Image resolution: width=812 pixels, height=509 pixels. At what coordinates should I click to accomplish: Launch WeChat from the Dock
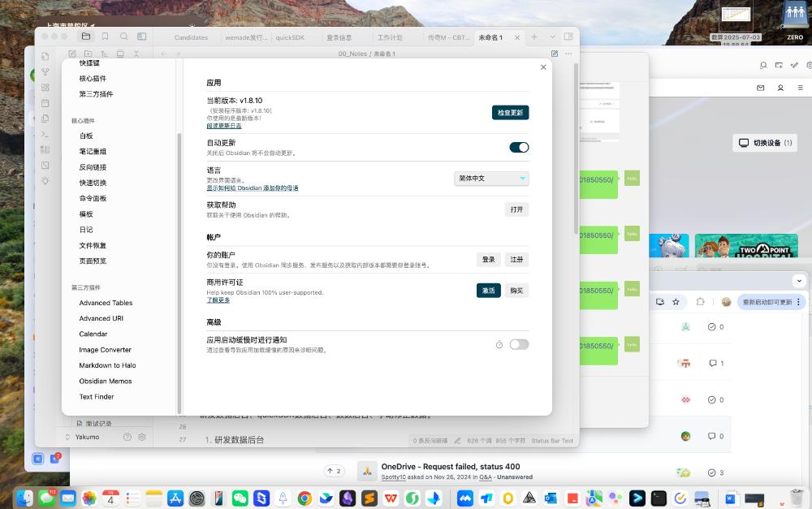[x=240, y=497]
